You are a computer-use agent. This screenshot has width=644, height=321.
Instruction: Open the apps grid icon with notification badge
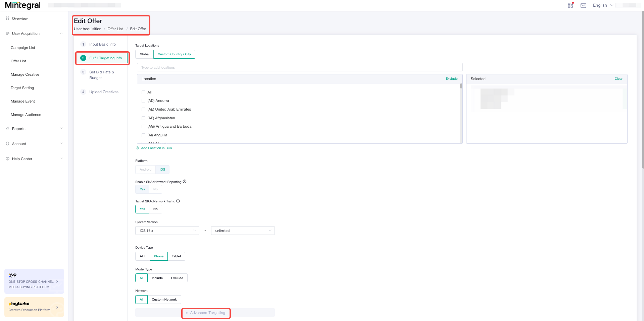point(570,5)
